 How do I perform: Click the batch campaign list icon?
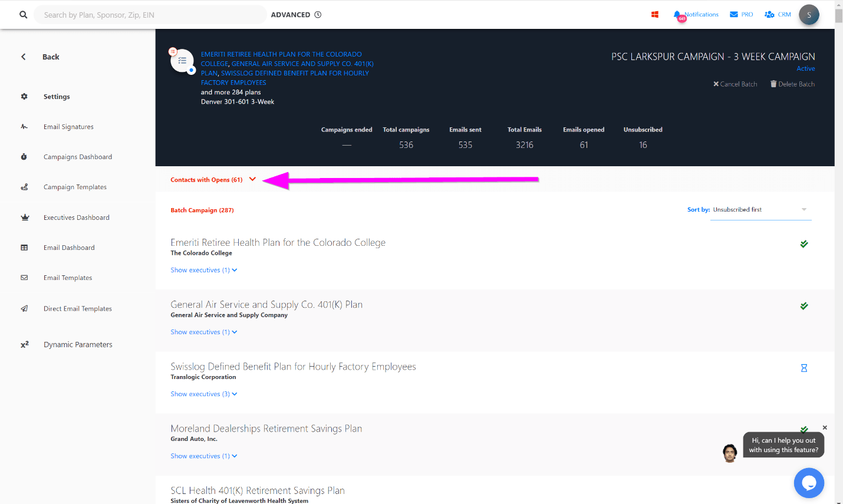point(182,61)
